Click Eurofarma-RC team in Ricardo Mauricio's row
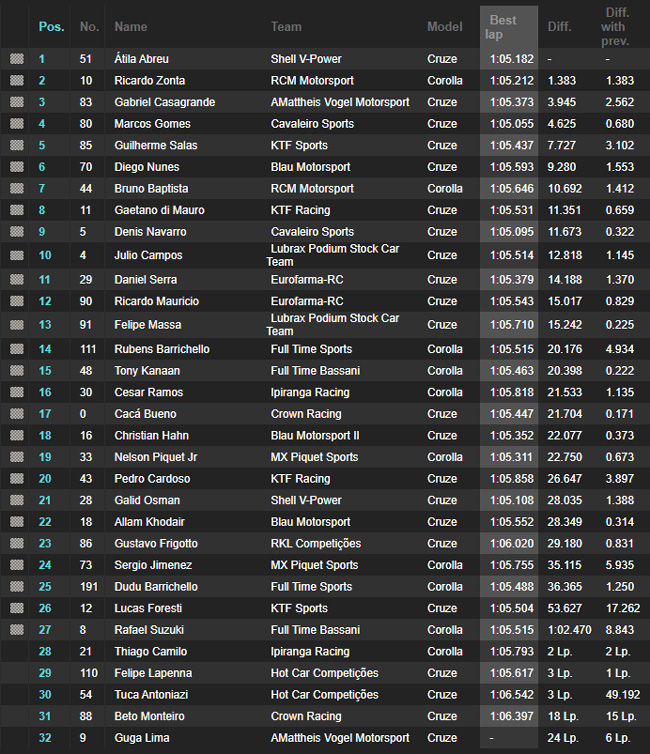Screen dimensions: 650x754 point(307,301)
